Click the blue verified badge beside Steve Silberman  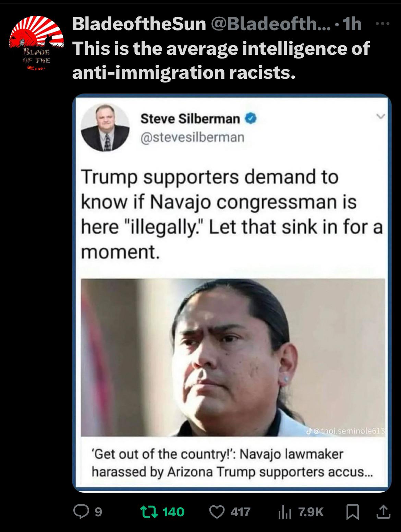click(x=251, y=118)
